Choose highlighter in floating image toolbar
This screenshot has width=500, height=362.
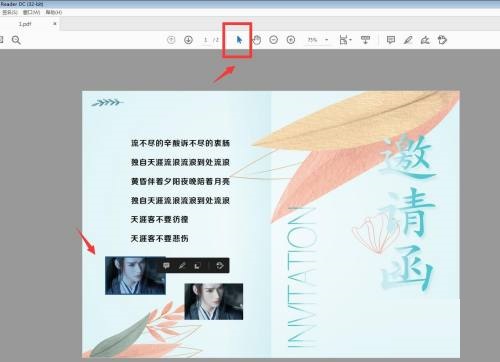pyautogui.click(x=182, y=266)
